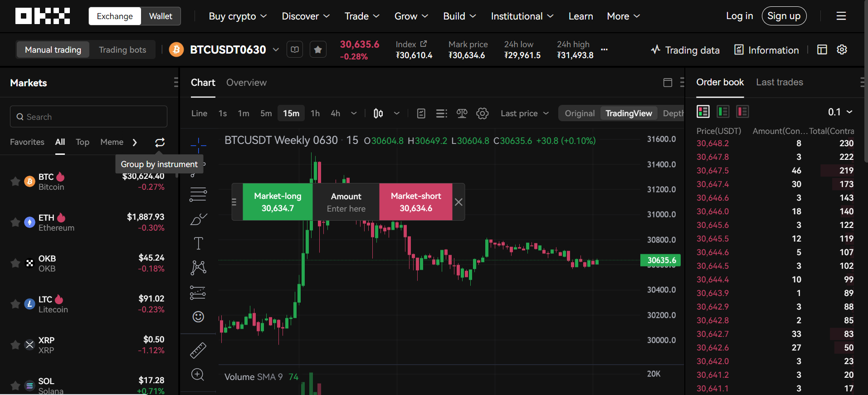
Task: Switch chart to Original view
Action: (x=579, y=114)
